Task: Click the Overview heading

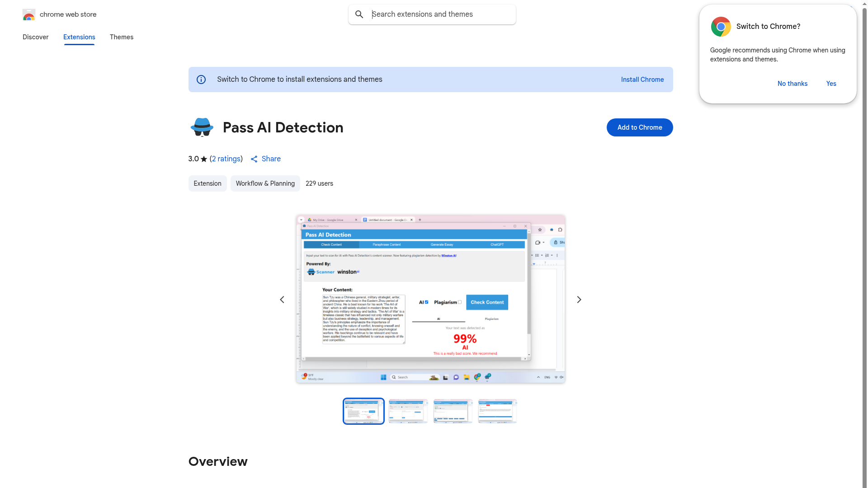Action: click(218, 461)
